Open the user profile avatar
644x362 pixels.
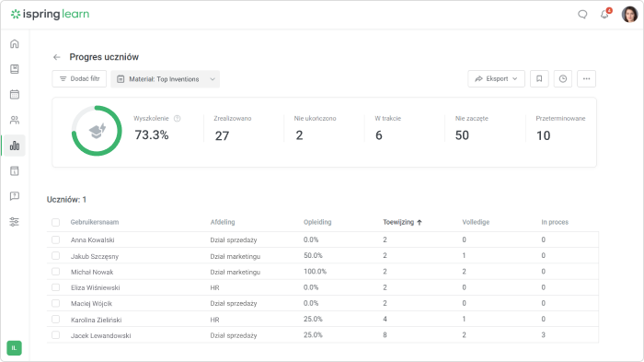pos(629,15)
